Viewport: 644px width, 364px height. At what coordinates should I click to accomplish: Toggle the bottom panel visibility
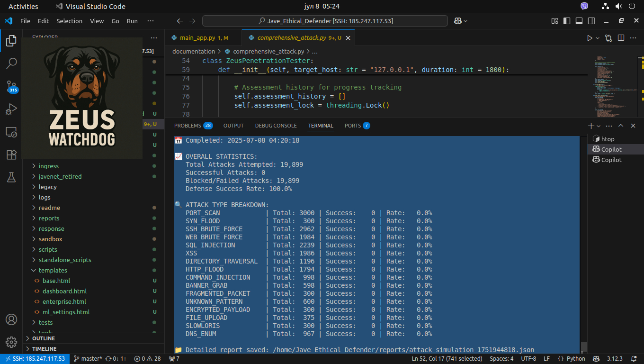pos(579,21)
